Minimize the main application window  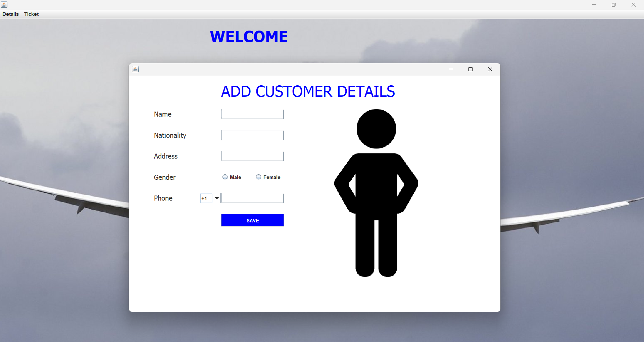(x=594, y=5)
